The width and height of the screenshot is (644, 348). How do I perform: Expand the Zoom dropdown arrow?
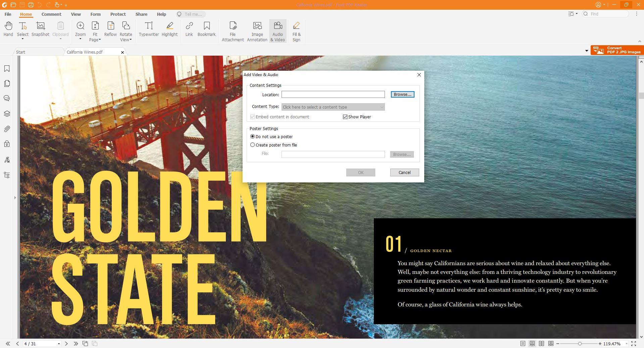pos(80,39)
